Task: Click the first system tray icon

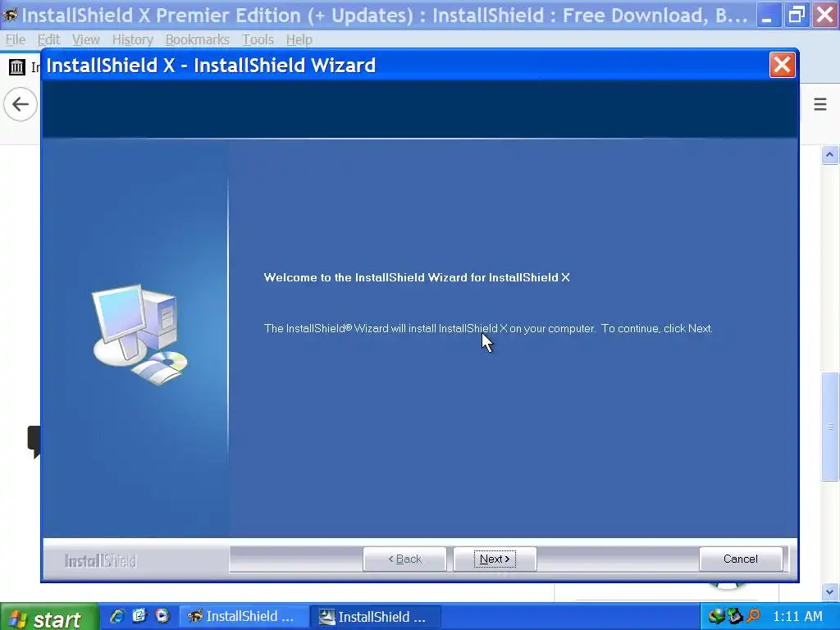Action: [716, 617]
